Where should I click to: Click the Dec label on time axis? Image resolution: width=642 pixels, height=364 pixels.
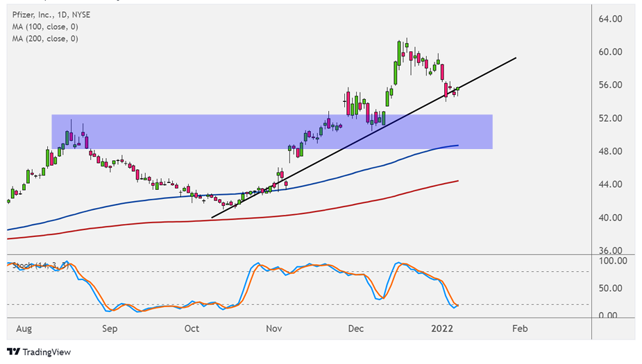coord(356,329)
